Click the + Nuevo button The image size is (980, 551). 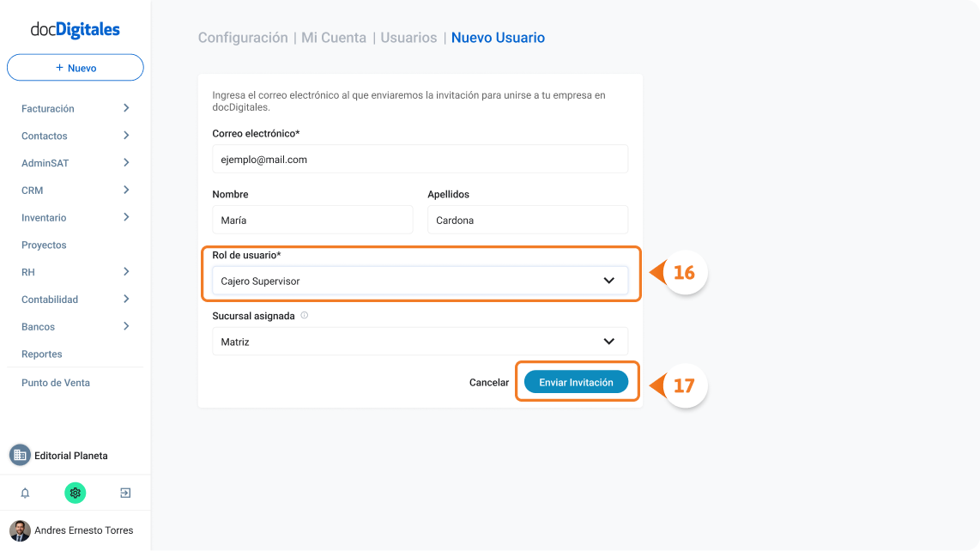point(75,68)
